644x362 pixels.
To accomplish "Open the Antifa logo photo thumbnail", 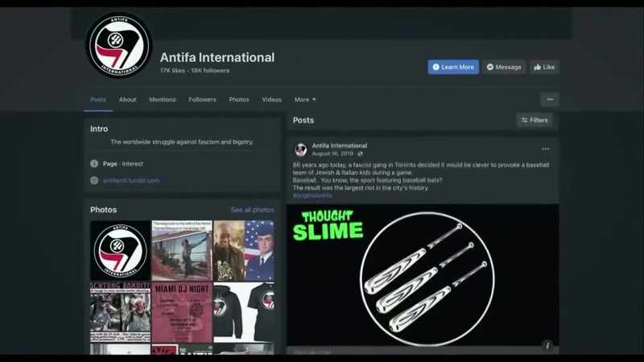I will (x=120, y=250).
